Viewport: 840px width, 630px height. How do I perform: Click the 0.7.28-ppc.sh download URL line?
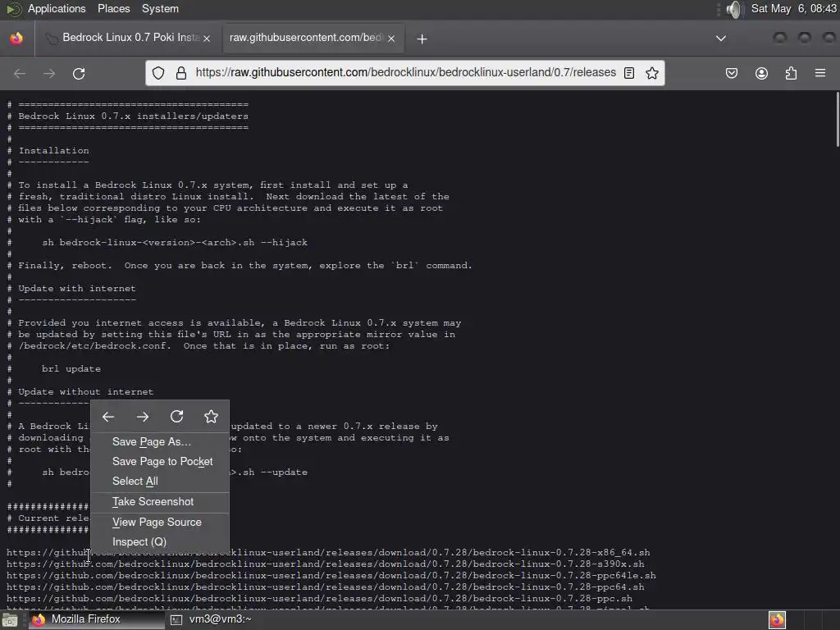319,598
